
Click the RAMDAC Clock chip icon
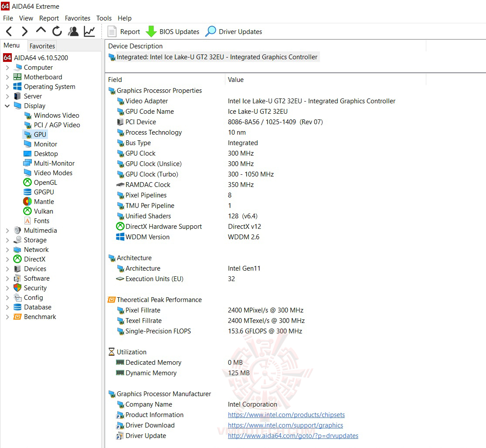coord(120,185)
